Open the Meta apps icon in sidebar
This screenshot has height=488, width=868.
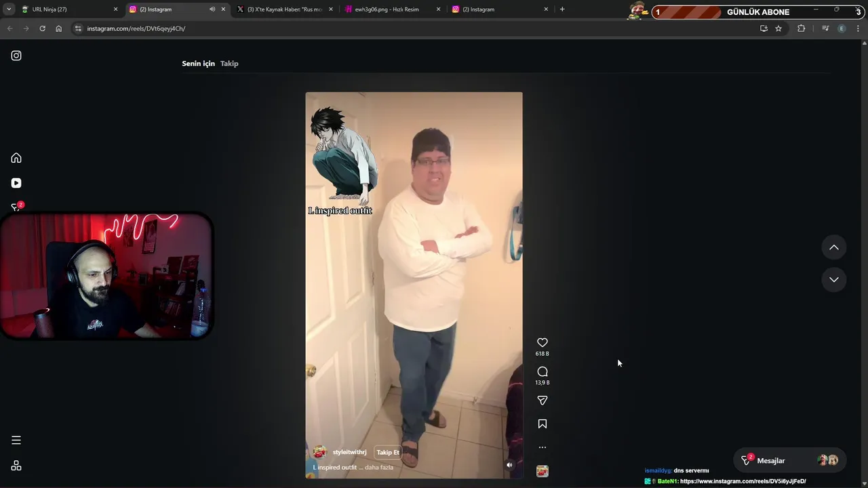[x=16, y=466]
